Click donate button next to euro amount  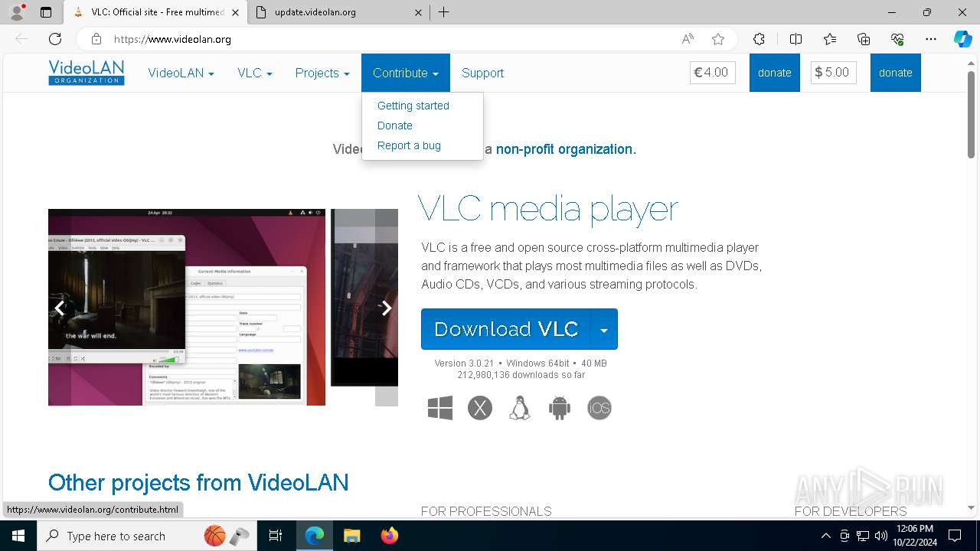pyautogui.click(x=775, y=73)
